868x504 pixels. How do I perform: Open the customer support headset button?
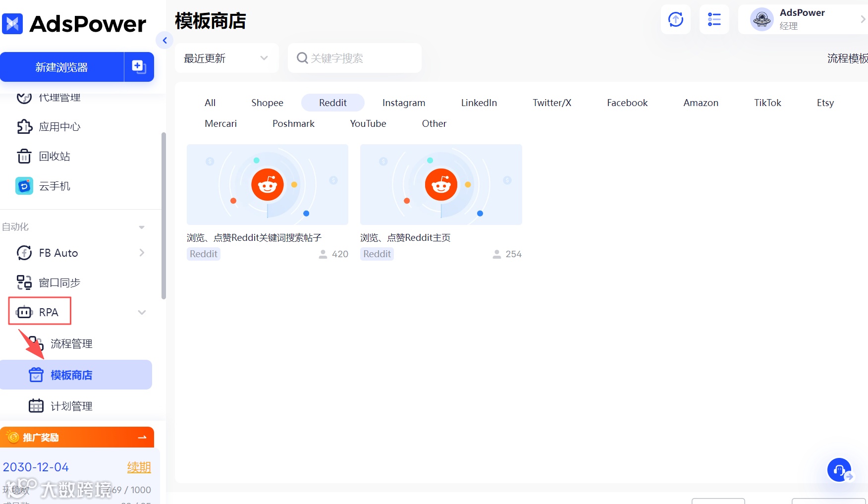(839, 469)
